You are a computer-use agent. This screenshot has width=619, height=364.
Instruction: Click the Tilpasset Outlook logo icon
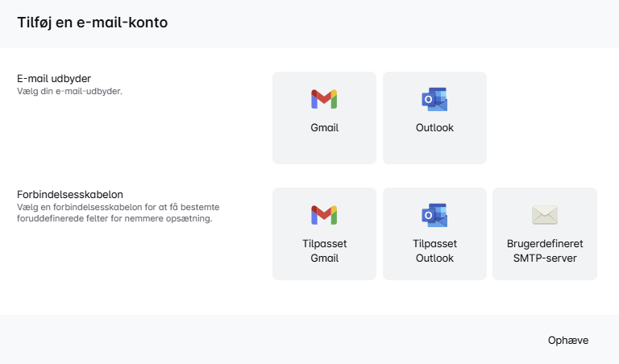click(x=434, y=215)
